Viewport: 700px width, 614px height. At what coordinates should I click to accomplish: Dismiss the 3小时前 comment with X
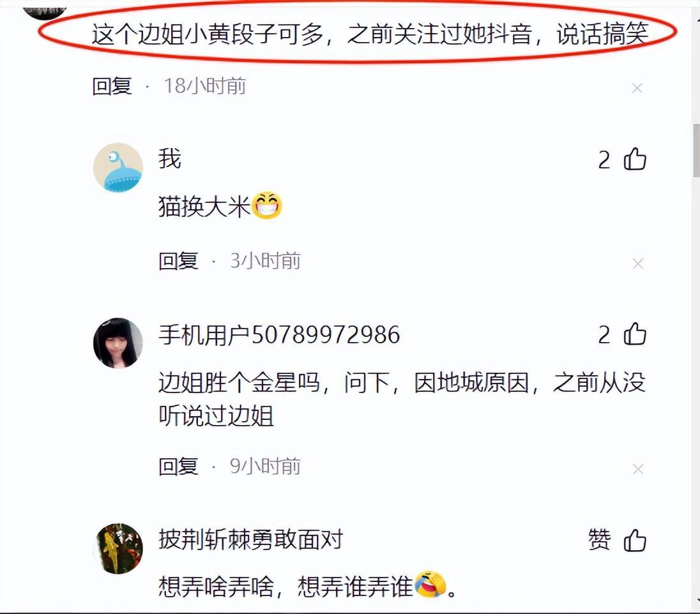(638, 263)
